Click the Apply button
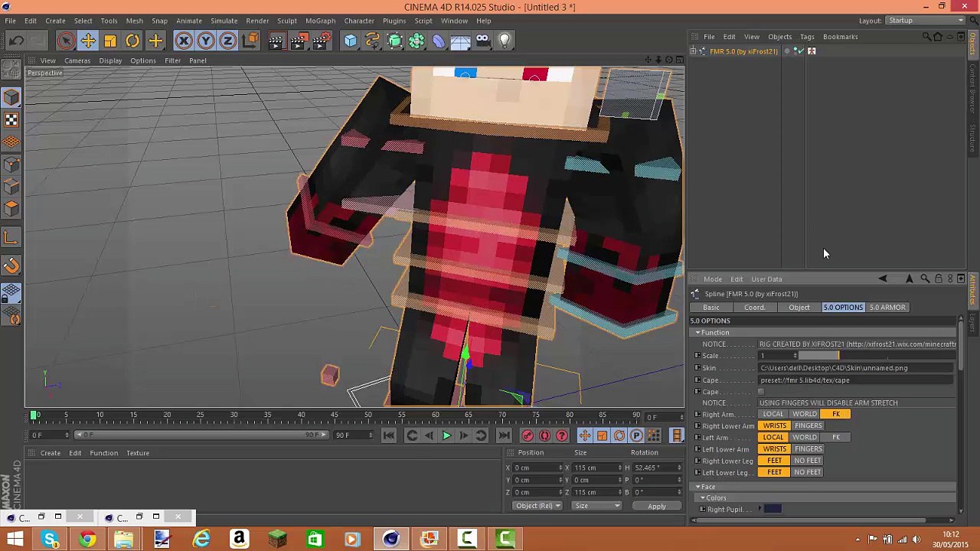 tap(657, 506)
